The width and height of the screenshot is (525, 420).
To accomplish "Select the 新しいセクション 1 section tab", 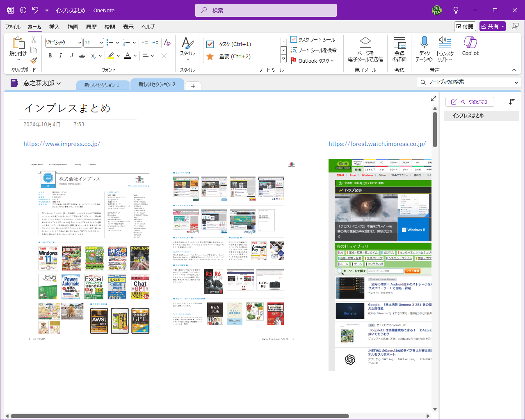I will [102, 85].
